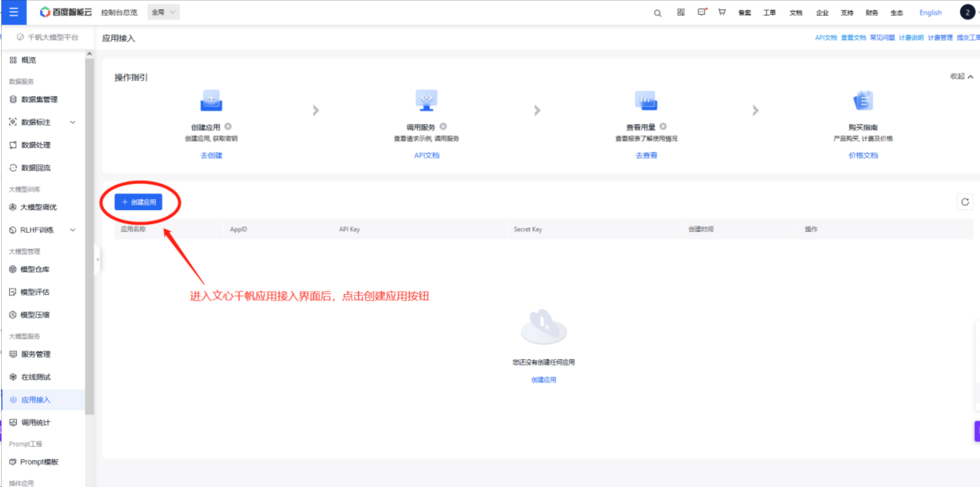980x487 pixels.
Task: Expand the 数据标注 chevron
Action: (x=73, y=122)
